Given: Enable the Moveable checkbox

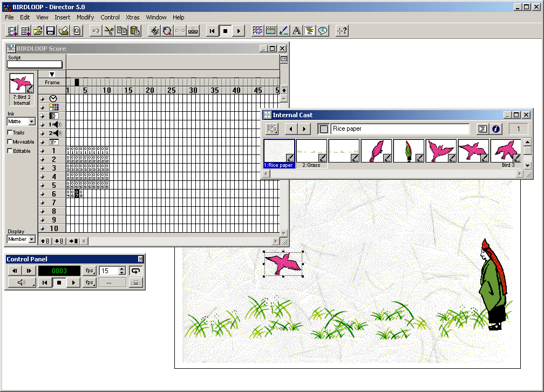Looking at the screenshot, I should click(x=10, y=141).
